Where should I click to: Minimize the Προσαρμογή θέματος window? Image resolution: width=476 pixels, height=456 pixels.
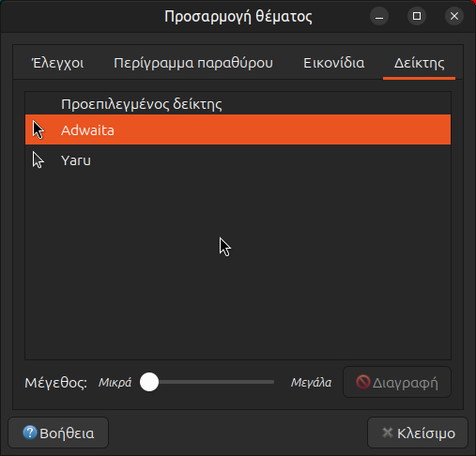(379, 16)
